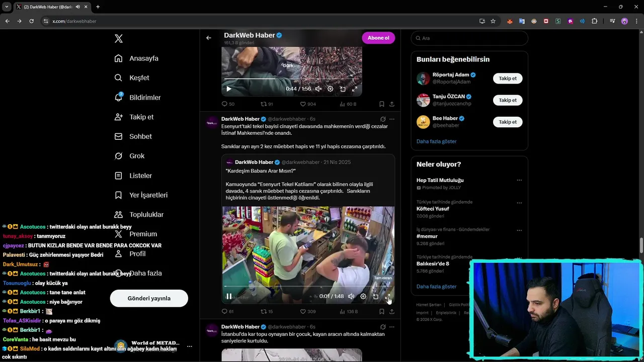Click Daha fazla göster under suggestions

tap(436, 141)
